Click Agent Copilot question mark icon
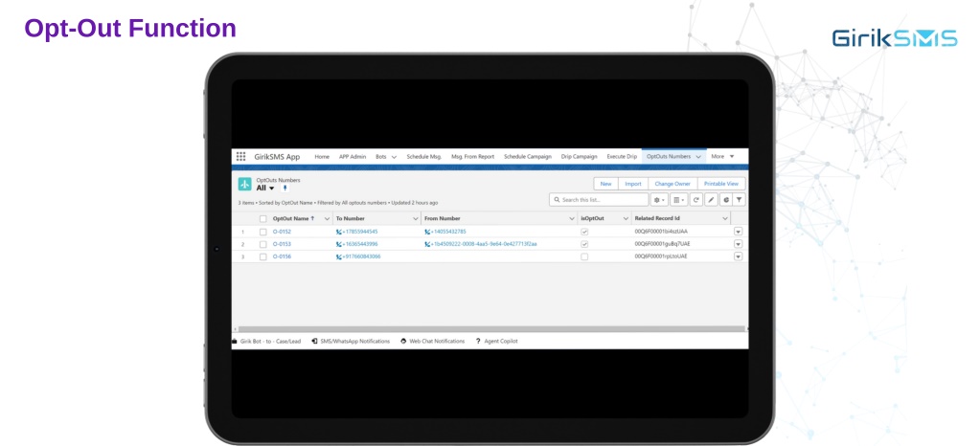This screenshot has width=980, height=446. point(478,342)
